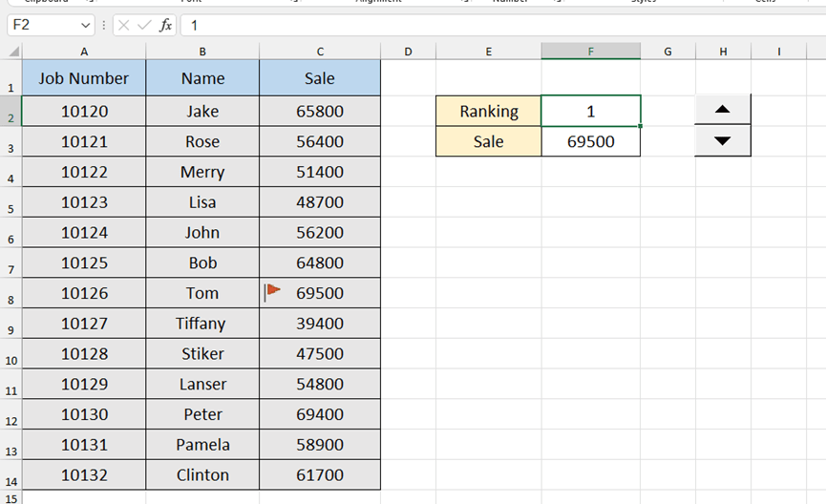
Task: Select column B header
Action: pos(202,52)
